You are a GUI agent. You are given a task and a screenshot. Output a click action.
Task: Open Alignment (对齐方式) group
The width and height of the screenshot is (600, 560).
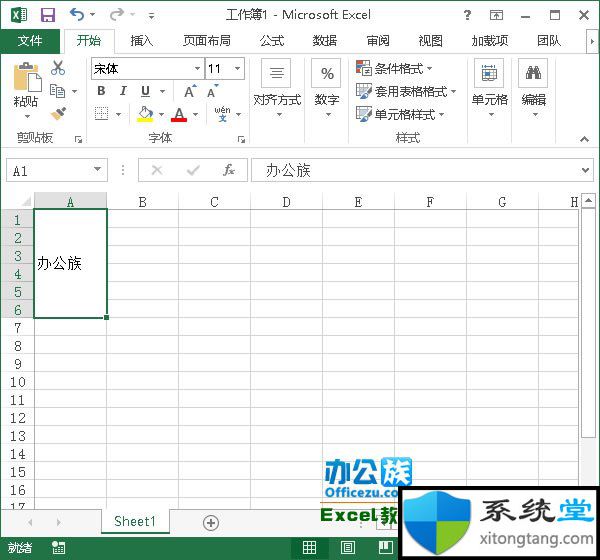pyautogui.click(x=277, y=88)
